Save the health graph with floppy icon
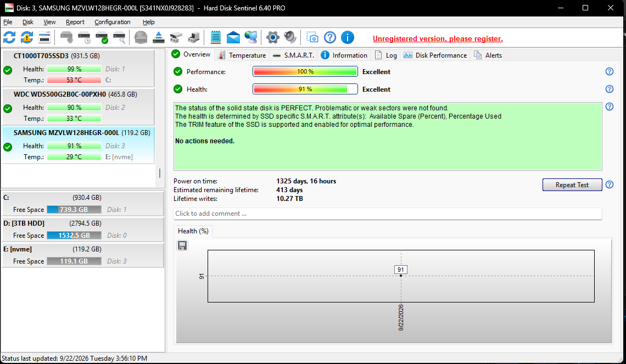 point(182,245)
